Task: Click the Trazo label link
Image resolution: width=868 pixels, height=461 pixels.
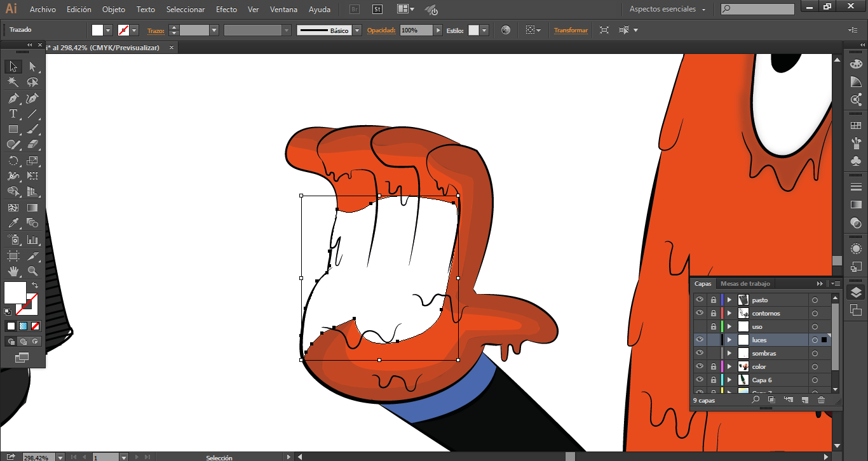Action: click(156, 30)
